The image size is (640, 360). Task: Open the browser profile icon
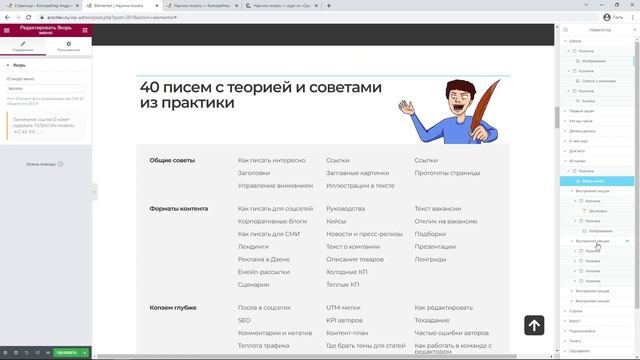tap(607, 17)
